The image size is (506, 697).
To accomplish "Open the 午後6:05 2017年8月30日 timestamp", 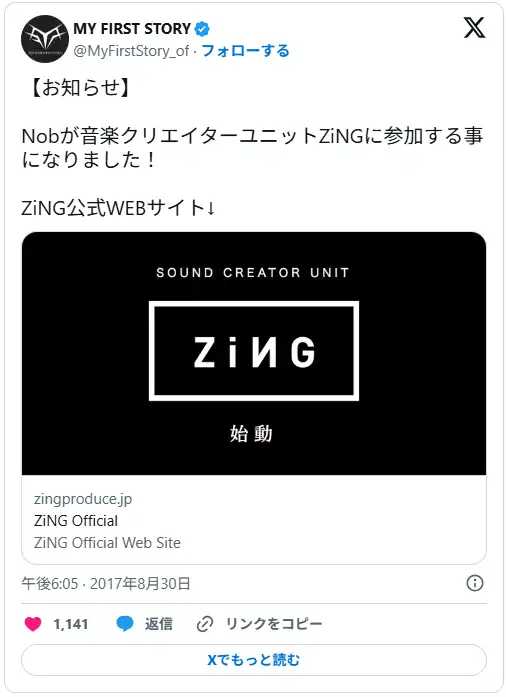I will coord(106,583).
